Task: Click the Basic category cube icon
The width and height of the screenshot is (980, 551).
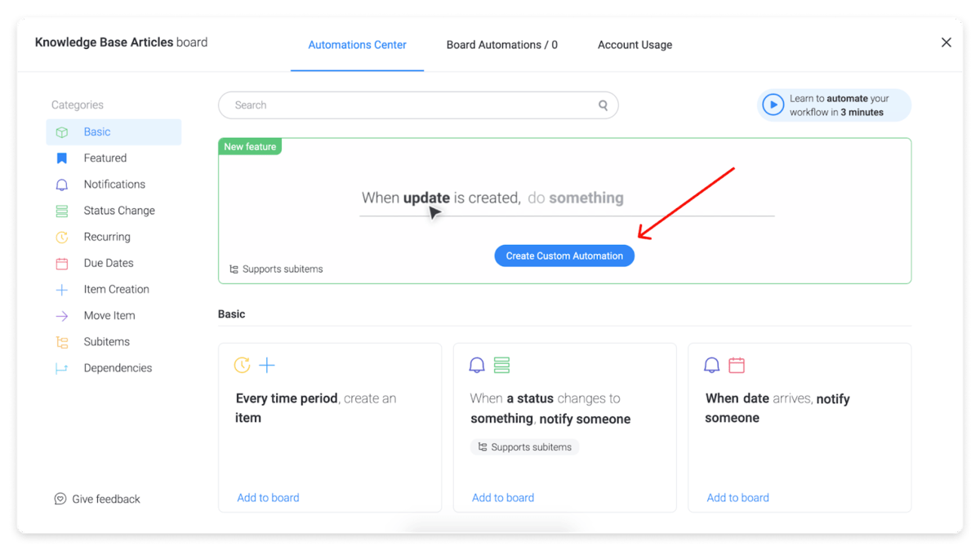Action: [62, 132]
